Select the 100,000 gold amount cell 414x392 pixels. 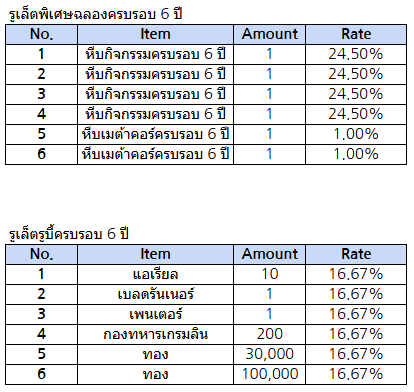click(269, 374)
